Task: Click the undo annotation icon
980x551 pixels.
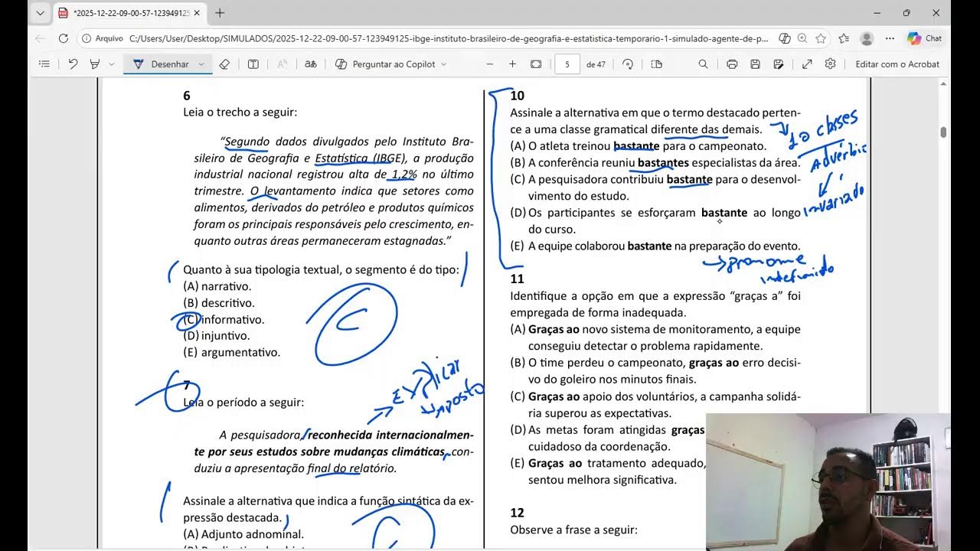Action: click(x=73, y=64)
